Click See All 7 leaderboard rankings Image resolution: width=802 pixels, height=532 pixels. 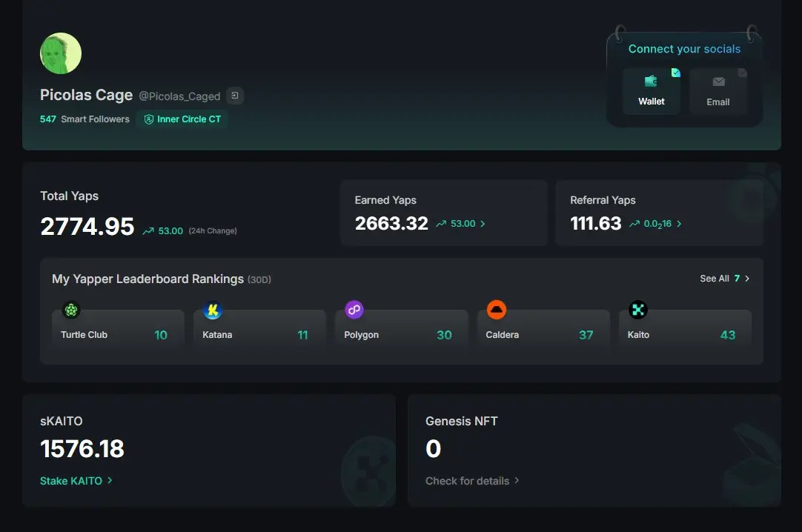click(724, 279)
